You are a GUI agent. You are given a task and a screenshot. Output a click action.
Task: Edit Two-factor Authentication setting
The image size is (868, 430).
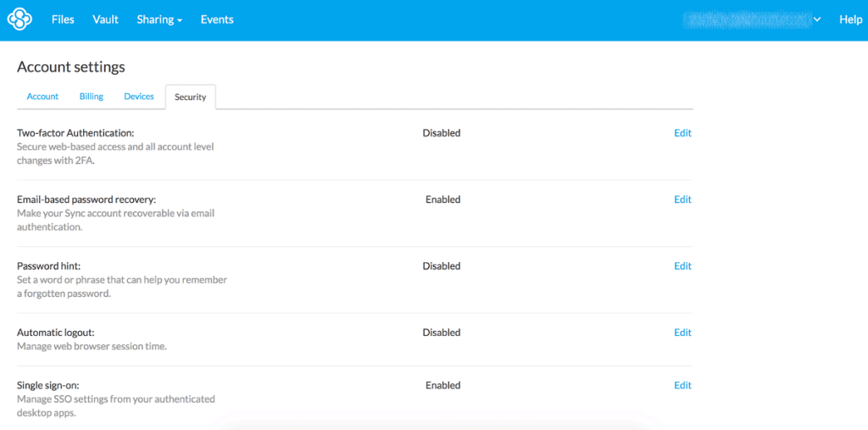click(x=682, y=133)
